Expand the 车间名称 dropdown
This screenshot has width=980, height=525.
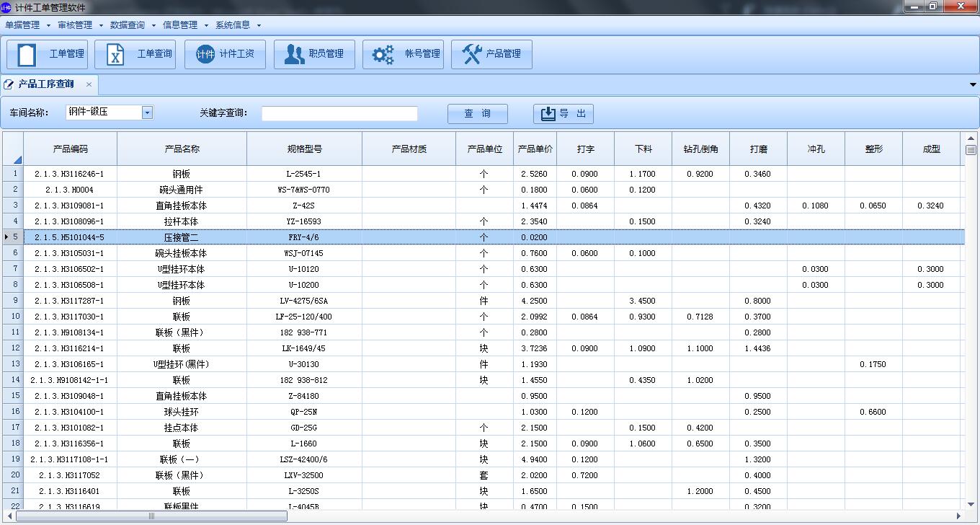[147, 112]
